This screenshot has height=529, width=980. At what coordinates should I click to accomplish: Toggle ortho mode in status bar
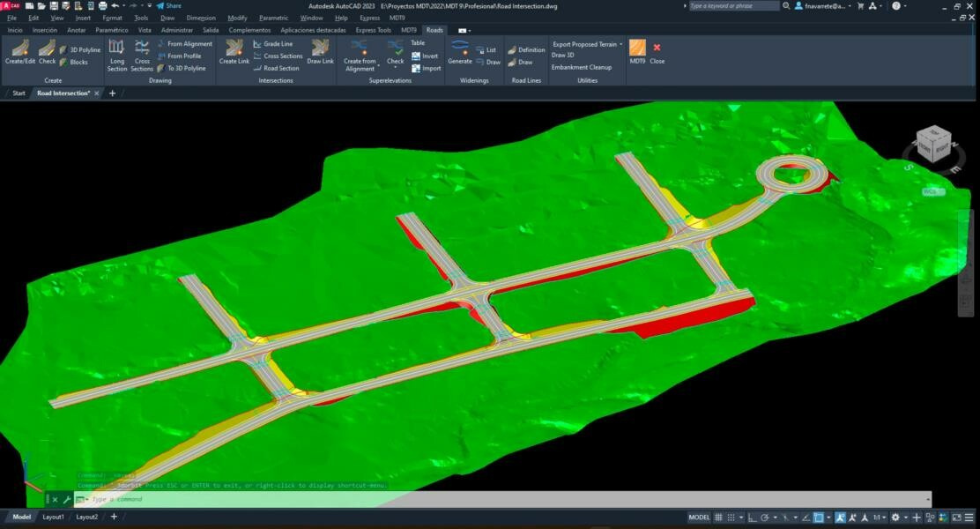(750, 518)
